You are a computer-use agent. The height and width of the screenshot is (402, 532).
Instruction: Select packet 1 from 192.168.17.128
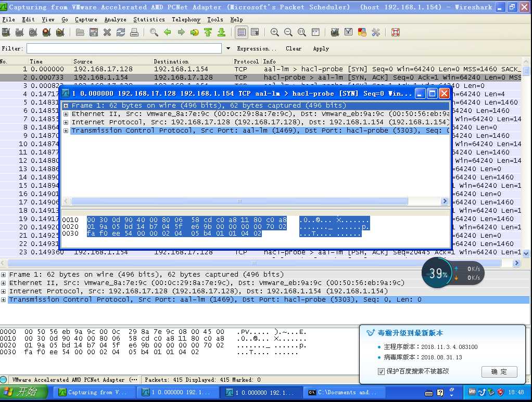coord(261,69)
